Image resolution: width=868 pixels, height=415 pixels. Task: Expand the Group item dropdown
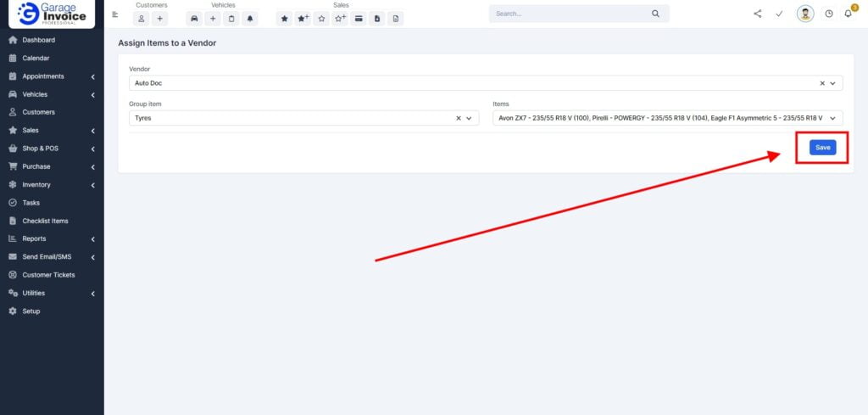coord(469,119)
